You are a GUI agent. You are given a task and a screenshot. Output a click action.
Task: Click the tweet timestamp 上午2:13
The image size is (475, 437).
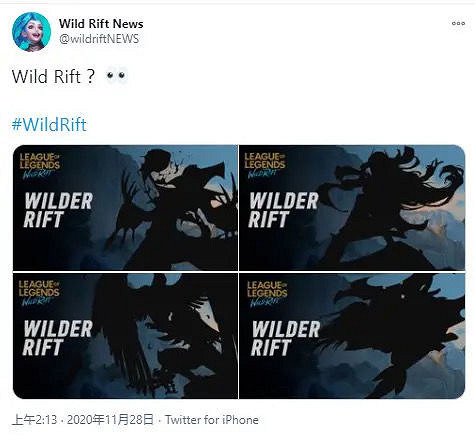point(34,420)
